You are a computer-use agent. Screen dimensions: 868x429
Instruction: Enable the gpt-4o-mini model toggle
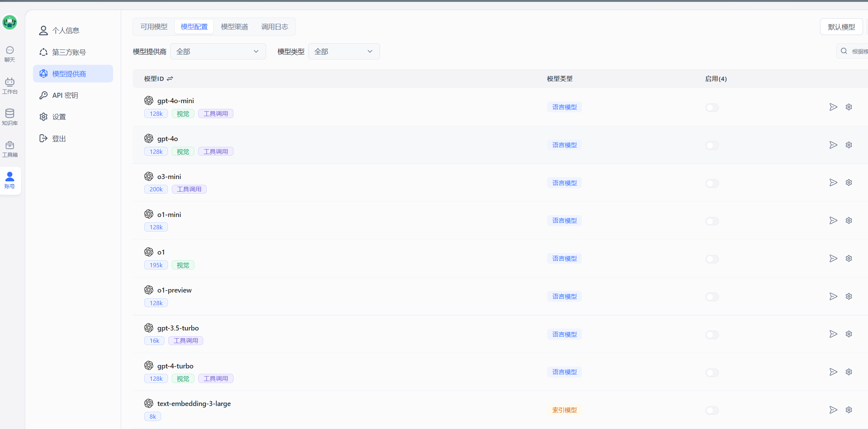point(712,108)
